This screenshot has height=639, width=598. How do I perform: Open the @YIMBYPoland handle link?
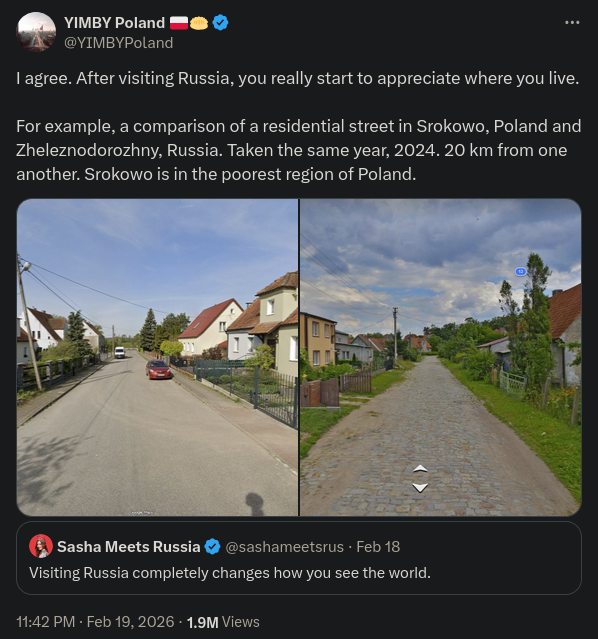119,43
